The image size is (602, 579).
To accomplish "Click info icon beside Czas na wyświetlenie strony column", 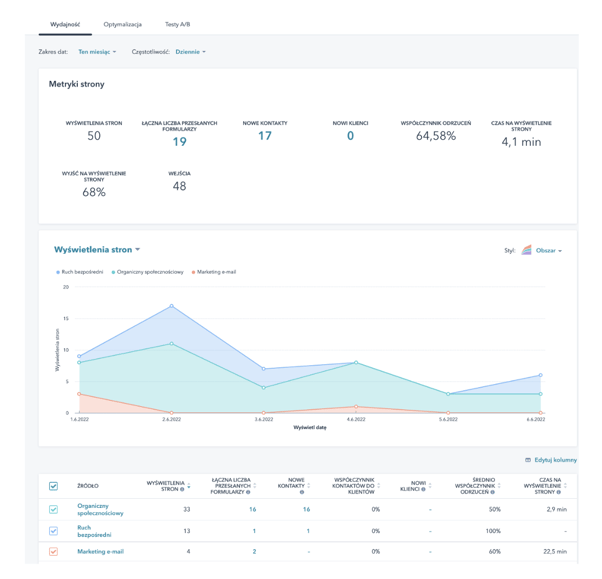I will [x=559, y=492].
